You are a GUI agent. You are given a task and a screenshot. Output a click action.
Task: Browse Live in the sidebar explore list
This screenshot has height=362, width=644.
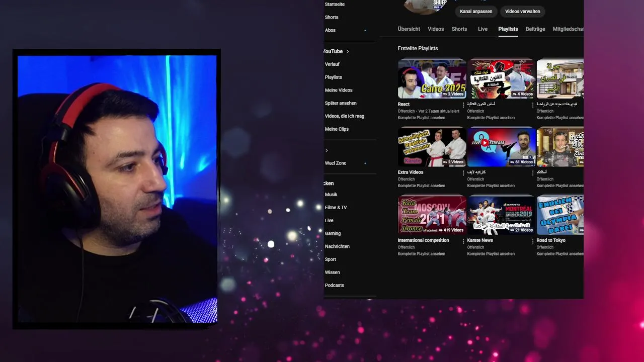coord(329,221)
